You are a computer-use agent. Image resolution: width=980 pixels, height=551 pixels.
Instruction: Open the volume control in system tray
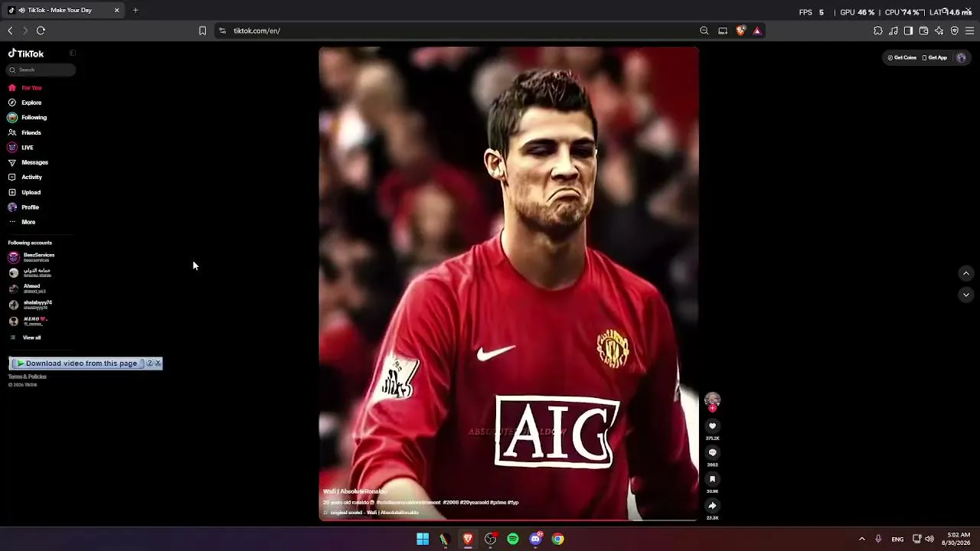click(929, 539)
